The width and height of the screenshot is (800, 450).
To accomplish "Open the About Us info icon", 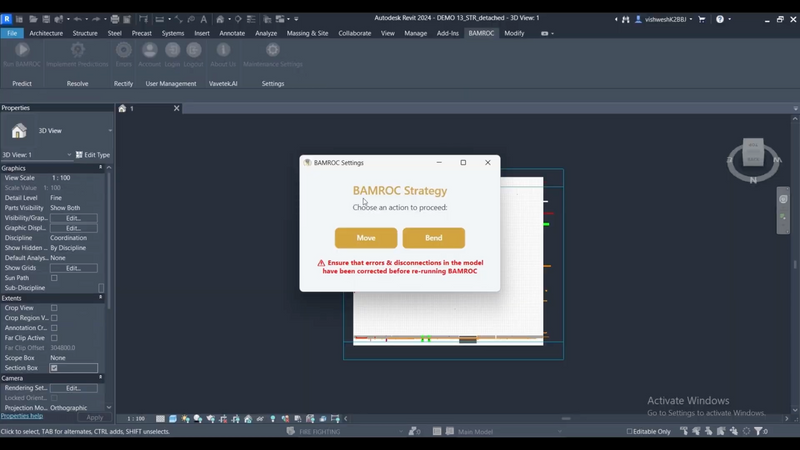I will (x=223, y=50).
